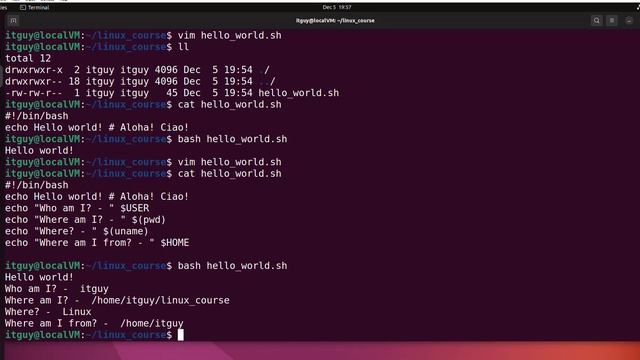Click hello_world.sh file name in listing

298,93
